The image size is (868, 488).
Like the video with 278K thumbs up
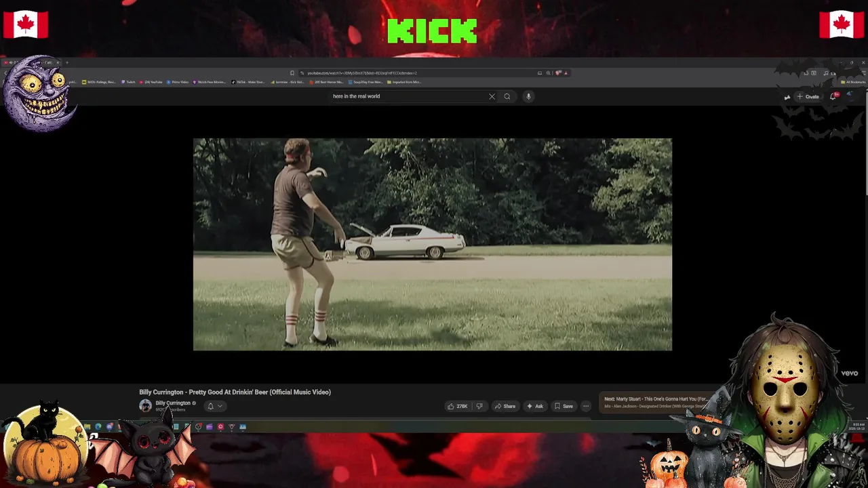(457, 406)
